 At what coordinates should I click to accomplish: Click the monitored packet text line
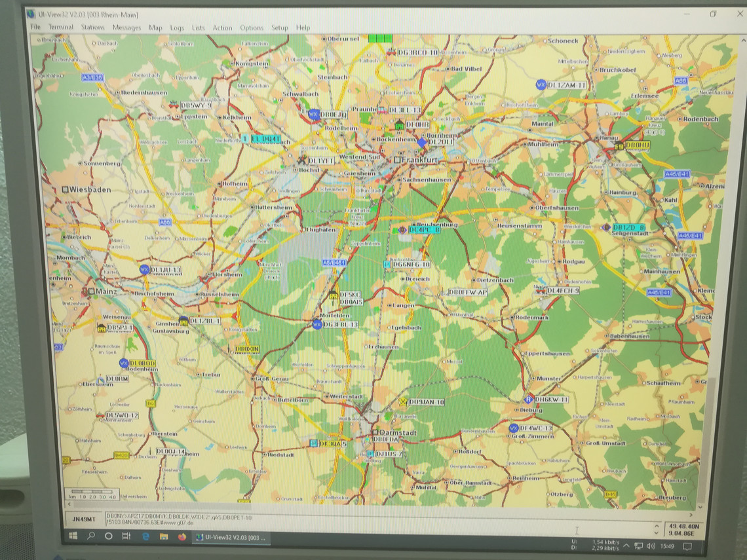(179, 517)
